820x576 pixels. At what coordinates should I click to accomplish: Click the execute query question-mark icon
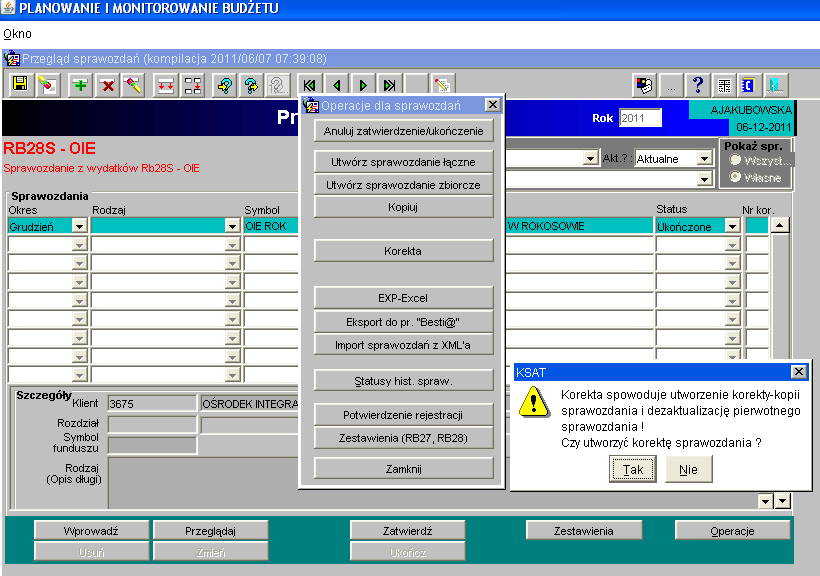252,85
